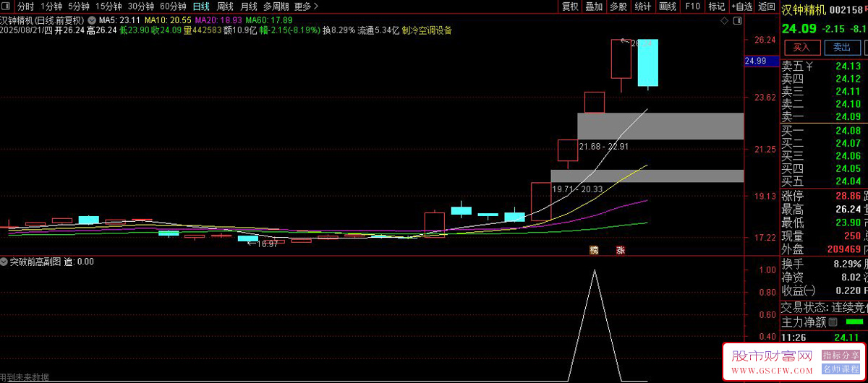This screenshot has height=383, width=868.
Task: Click the 多股 multi-stock button
Action: coord(618,7)
